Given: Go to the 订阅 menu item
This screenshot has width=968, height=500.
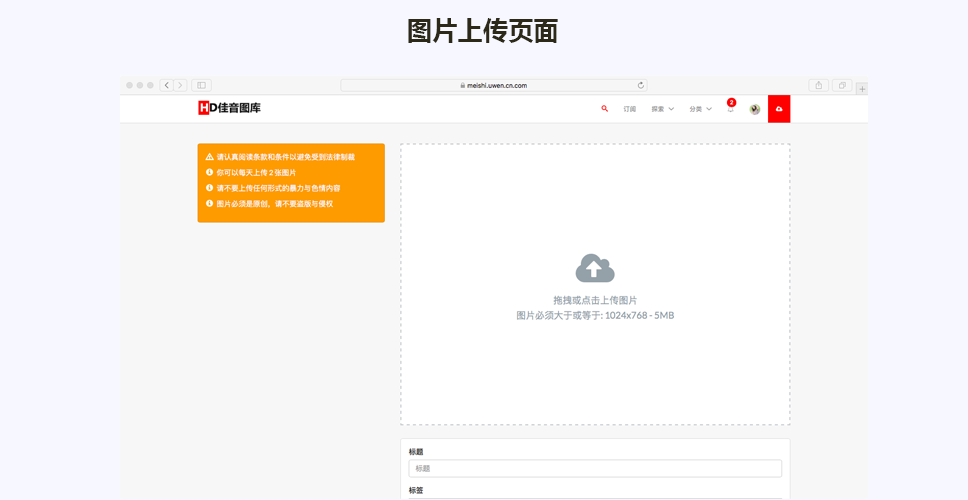Looking at the screenshot, I should (629, 109).
